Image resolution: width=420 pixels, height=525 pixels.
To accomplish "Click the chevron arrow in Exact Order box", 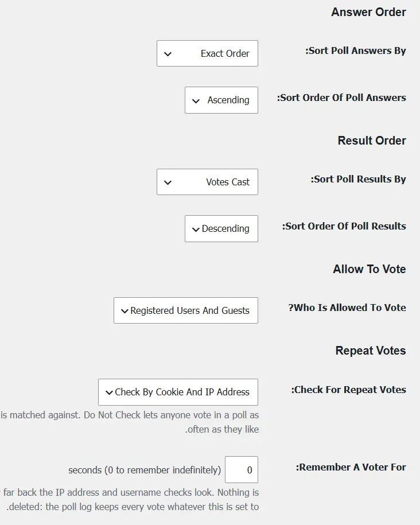I will [168, 54].
